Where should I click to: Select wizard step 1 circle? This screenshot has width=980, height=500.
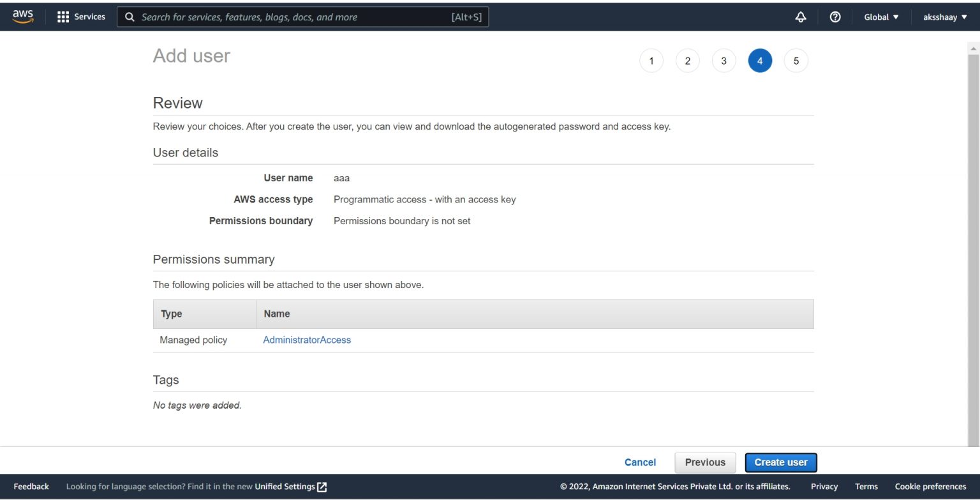click(651, 60)
